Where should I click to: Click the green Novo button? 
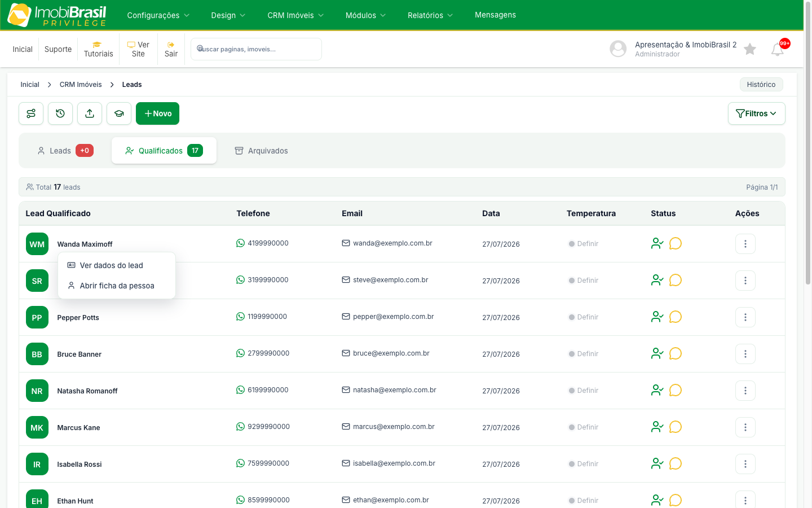point(157,113)
